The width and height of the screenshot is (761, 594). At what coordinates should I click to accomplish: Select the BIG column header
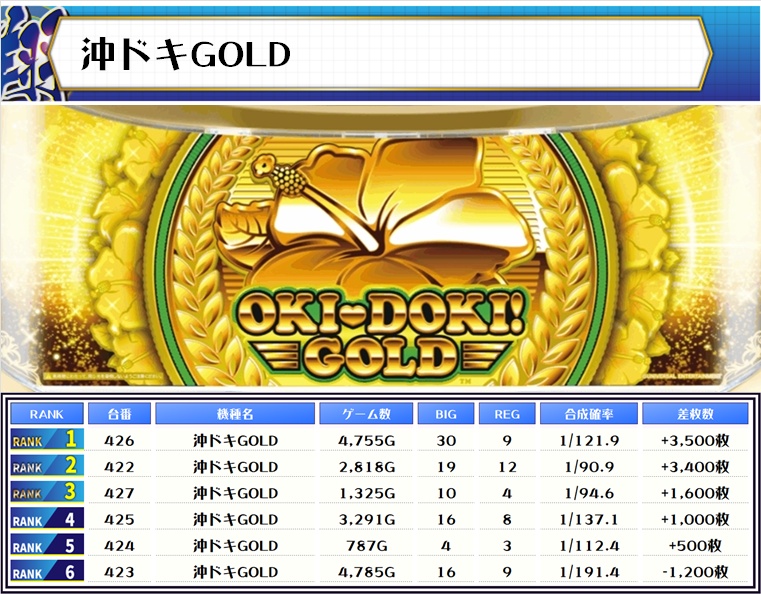coord(446,414)
